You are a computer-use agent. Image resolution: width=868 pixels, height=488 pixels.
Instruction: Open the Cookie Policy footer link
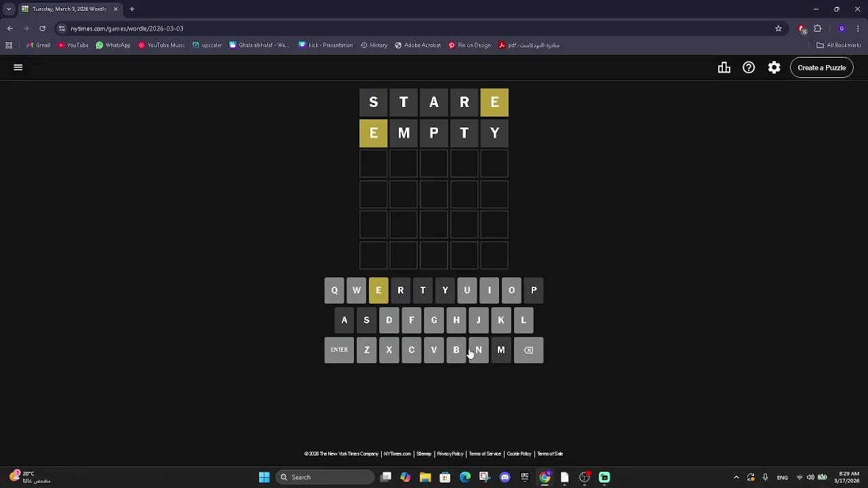point(519,454)
